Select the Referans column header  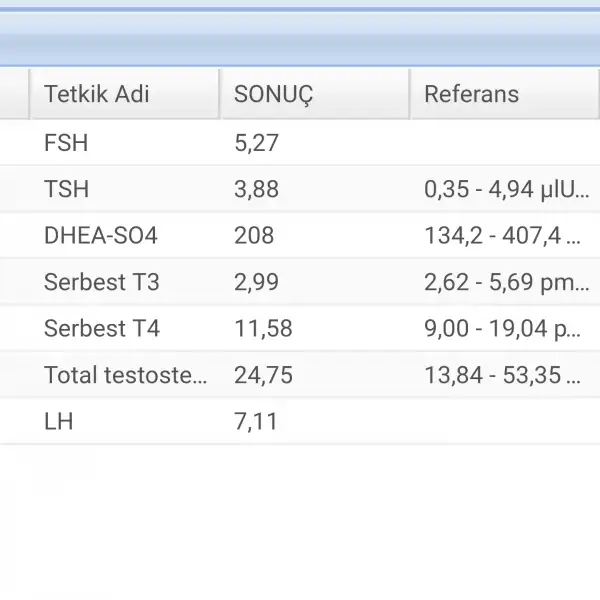[471, 94]
